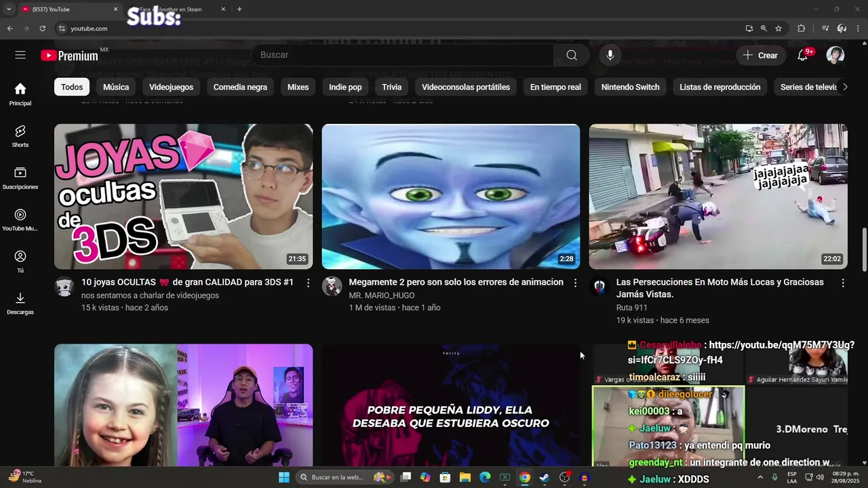Start voice search with microphone icon
Image resolution: width=868 pixels, height=488 pixels.
610,55
